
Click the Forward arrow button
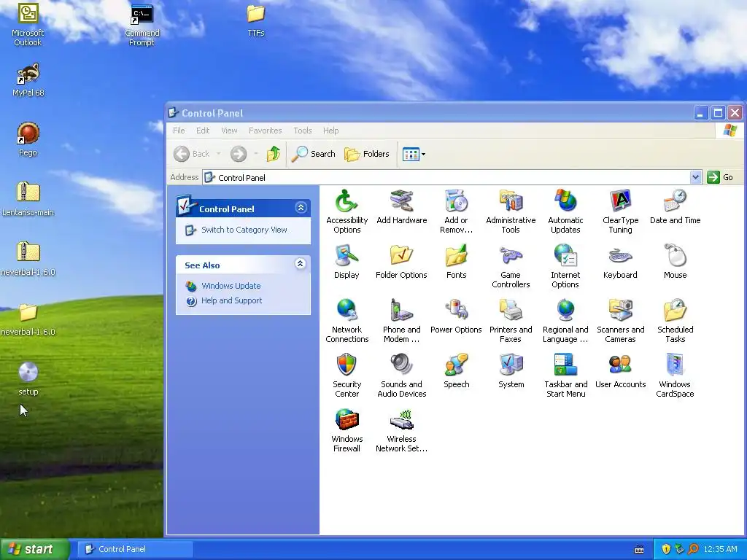pyautogui.click(x=239, y=154)
